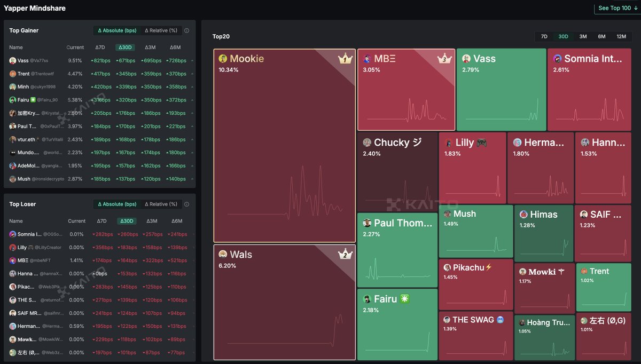Click Vass avatar in Top Gainer list
The image size is (641, 364).
13,61
